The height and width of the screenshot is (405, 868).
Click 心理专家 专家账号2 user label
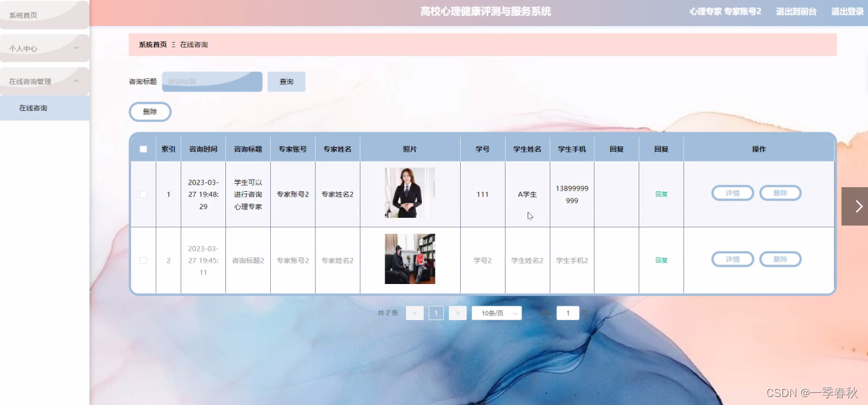[x=725, y=11]
